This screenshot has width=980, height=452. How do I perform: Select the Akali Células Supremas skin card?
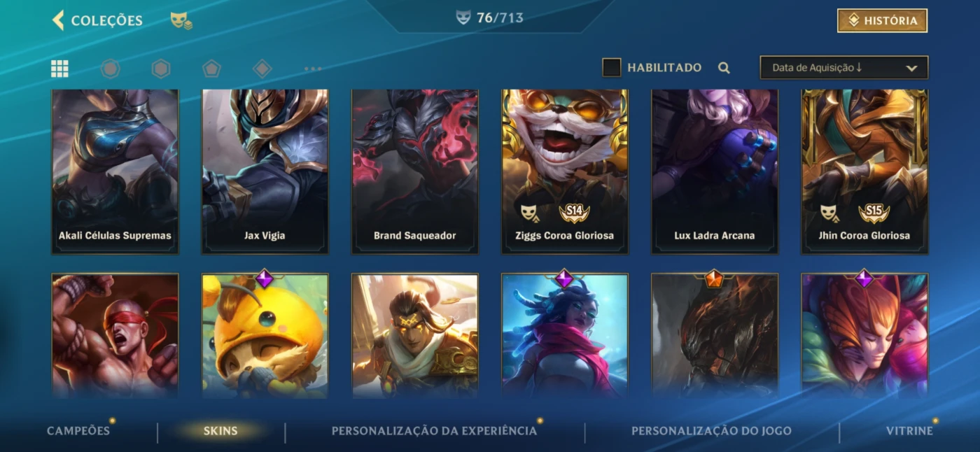click(115, 171)
